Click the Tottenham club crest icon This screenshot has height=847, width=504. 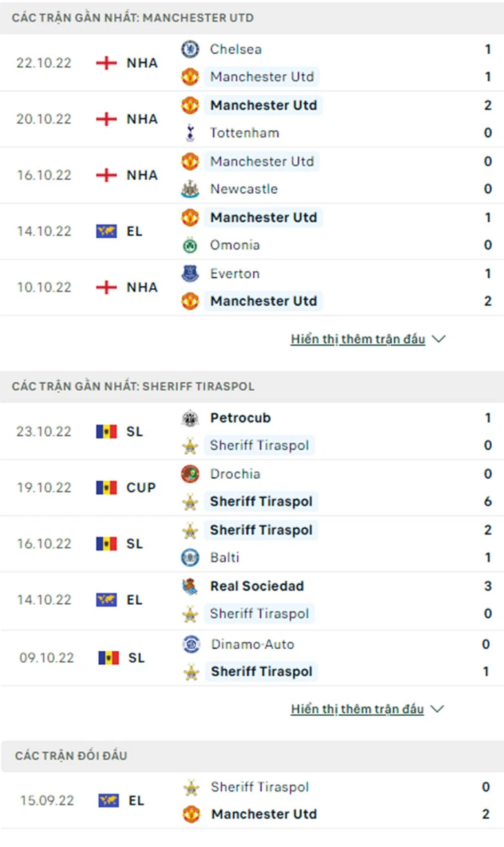point(190,133)
